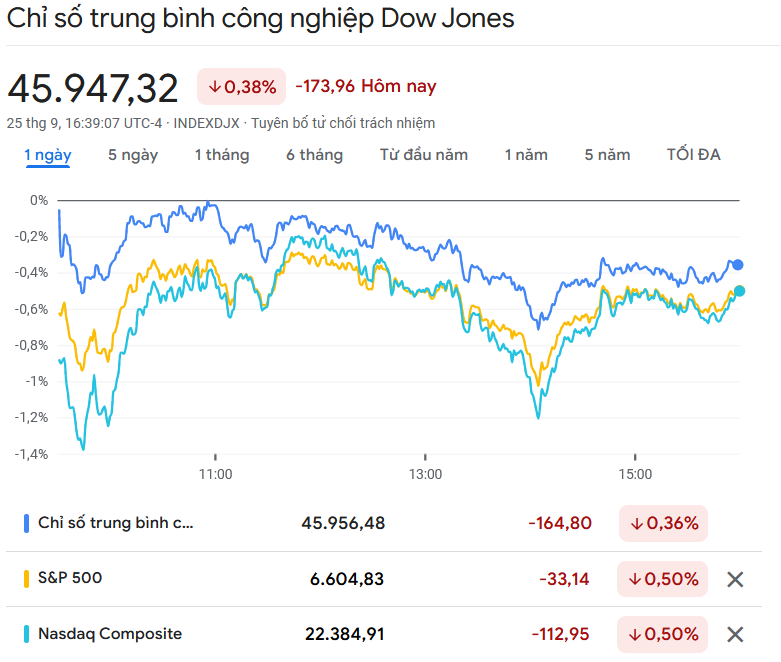Open the "5 năm" chart range

click(608, 155)
